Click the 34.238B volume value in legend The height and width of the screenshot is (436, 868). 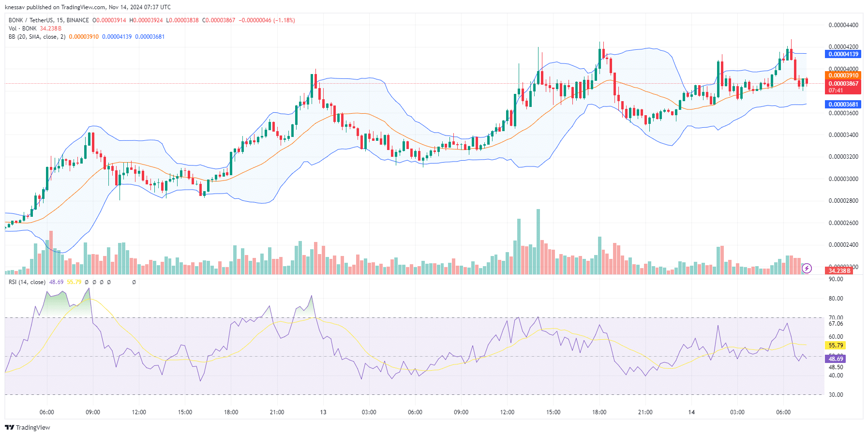point(51,29)
